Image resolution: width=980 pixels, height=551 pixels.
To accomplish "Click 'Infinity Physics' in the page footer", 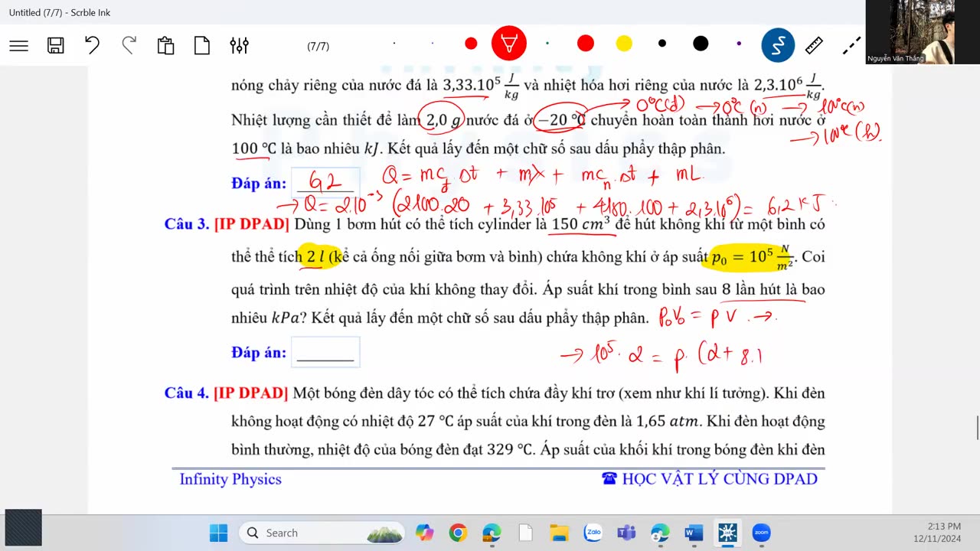I will click(230, 479).
